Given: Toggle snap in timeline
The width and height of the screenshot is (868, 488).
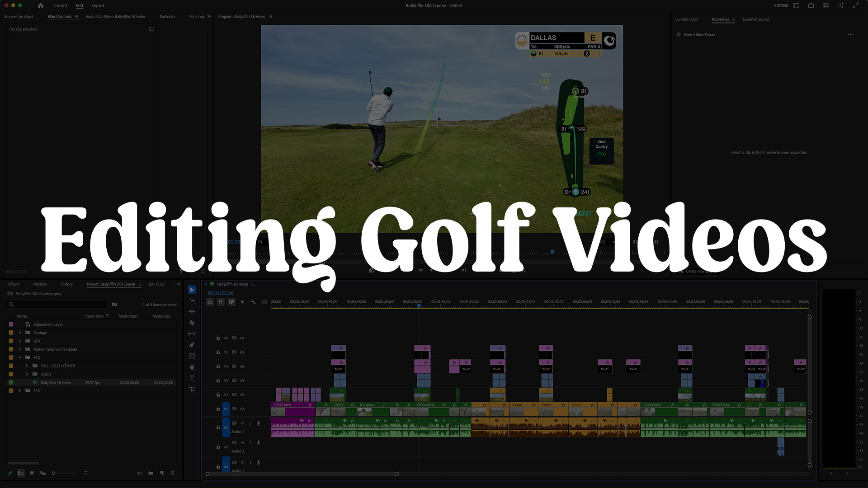Looking at the screenshot, I should (x=221, y=302).
